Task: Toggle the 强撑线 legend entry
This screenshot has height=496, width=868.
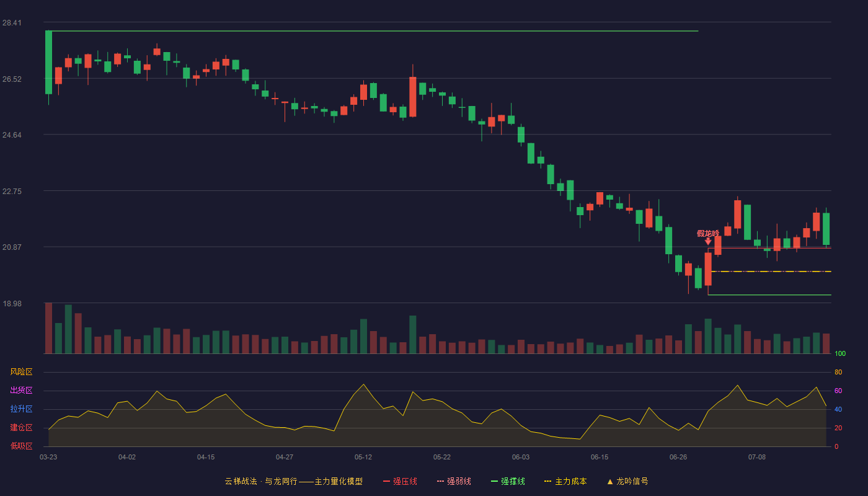Action: (508, 481)
